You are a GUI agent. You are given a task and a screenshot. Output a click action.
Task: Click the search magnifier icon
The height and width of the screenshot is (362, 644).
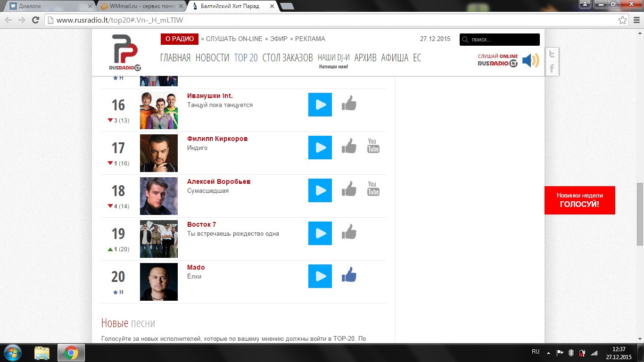465,40
